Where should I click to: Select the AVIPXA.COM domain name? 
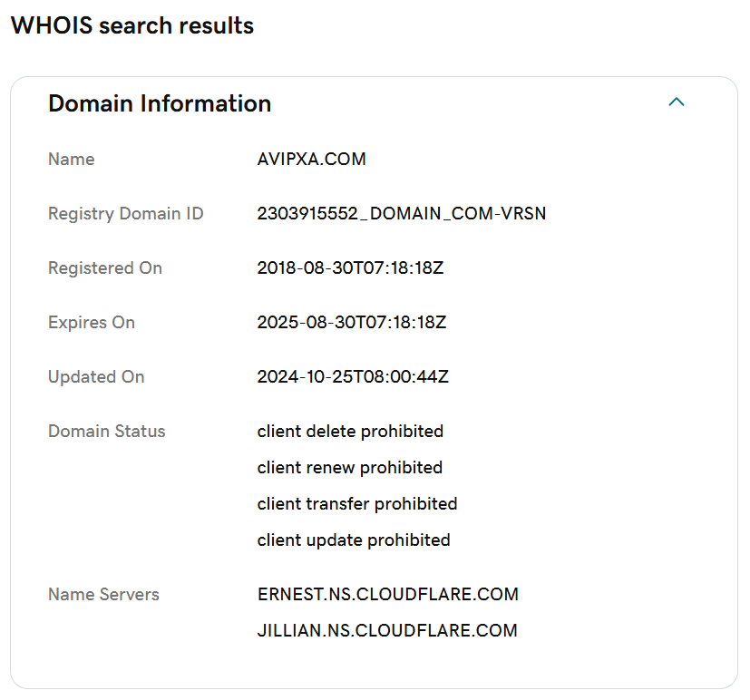pyautogui.click(x=311, y=160)
